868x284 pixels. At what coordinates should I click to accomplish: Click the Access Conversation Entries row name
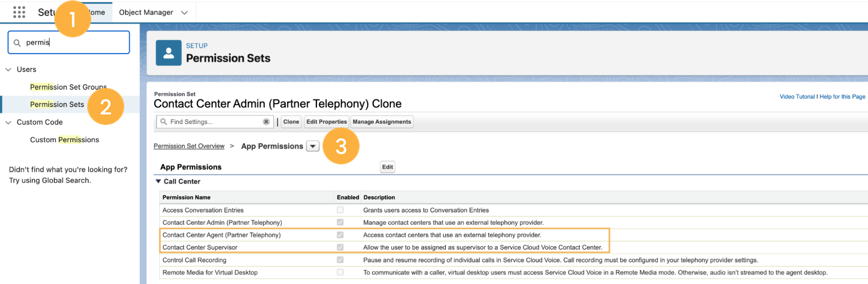coord(203,210)
